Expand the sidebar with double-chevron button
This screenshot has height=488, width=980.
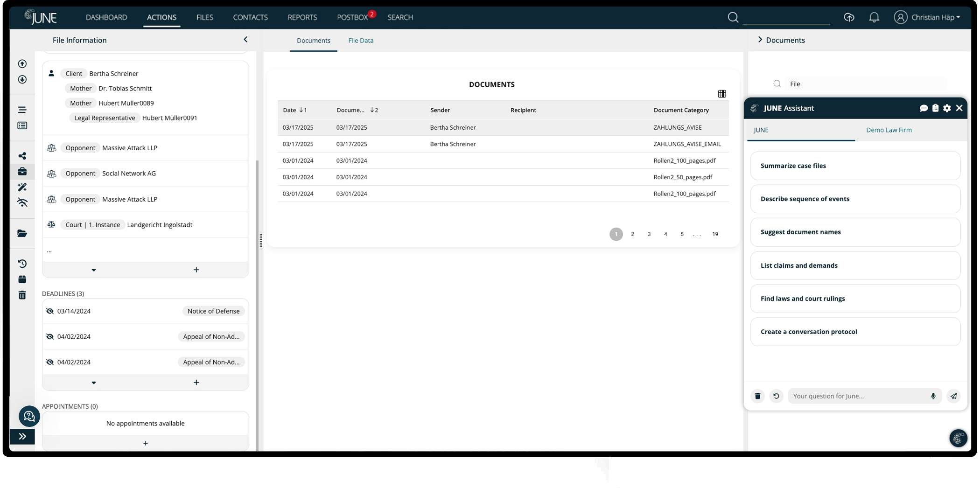22,437
